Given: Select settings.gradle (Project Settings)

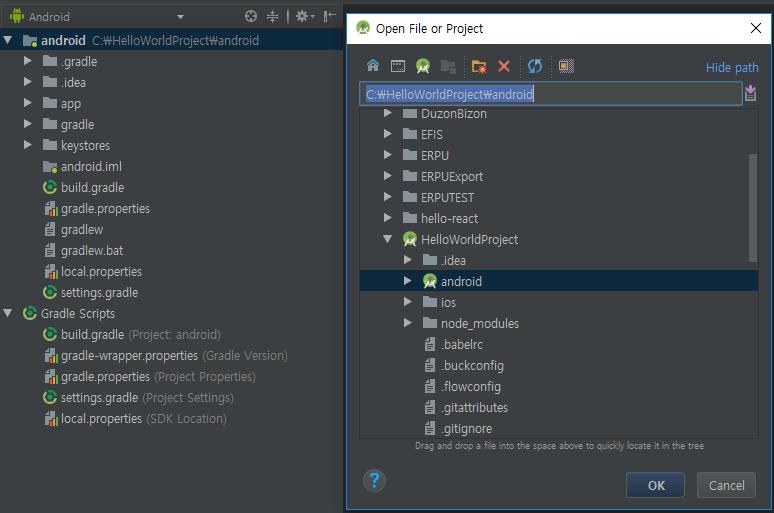Looking at the screenshot, I should coord(138,397).
